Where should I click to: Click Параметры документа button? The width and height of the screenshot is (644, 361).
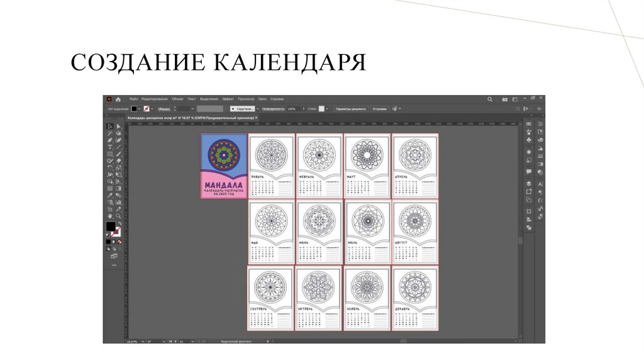coord(351,109)
